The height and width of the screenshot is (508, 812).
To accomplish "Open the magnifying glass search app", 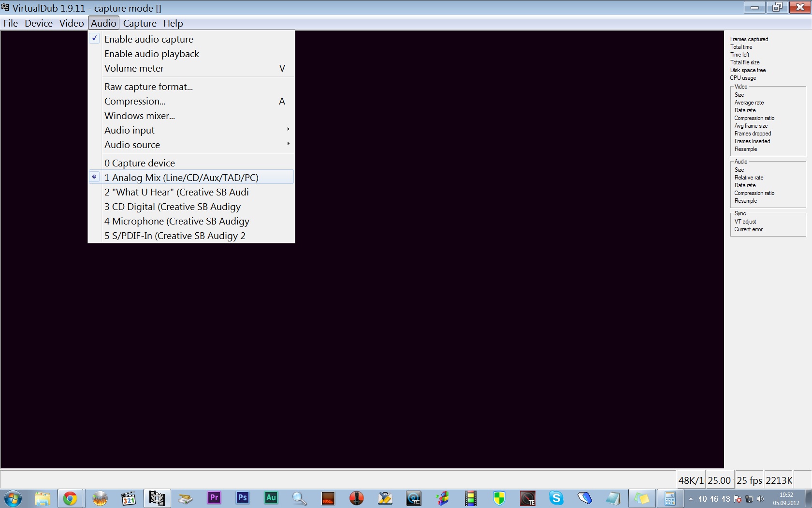I will click(x=300, y=498).
